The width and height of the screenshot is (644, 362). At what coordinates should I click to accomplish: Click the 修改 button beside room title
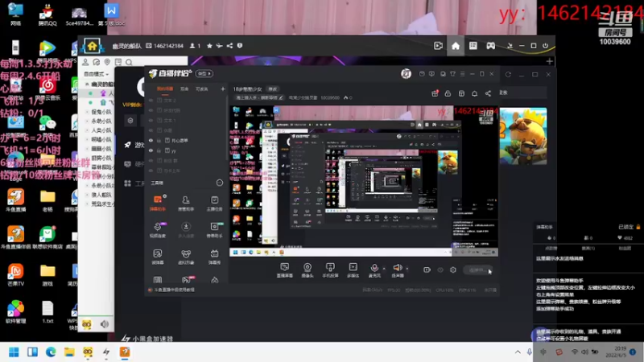[273, 89]
